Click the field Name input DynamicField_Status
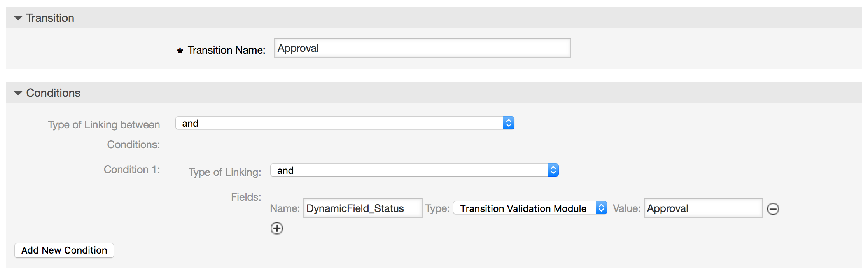This screenshot has height=273, width=868. [362, 208]
